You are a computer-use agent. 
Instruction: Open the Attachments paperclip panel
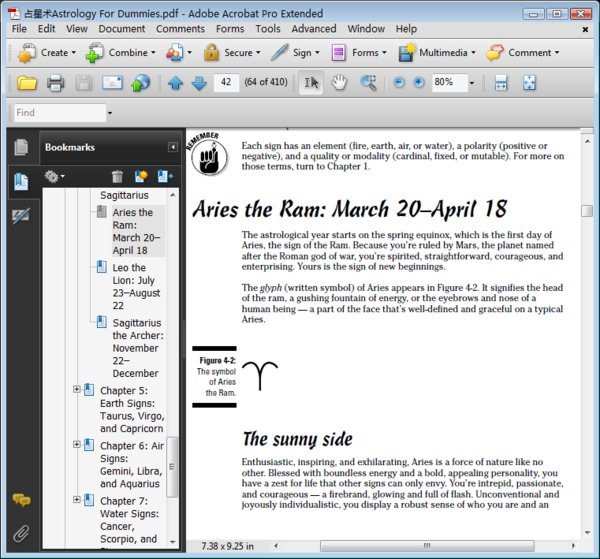click(x=21, y=533)
